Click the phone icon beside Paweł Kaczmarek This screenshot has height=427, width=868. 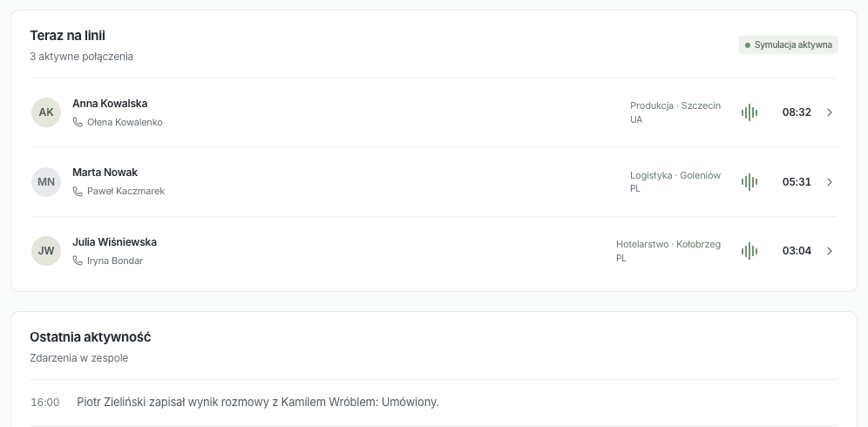[78, 191]
